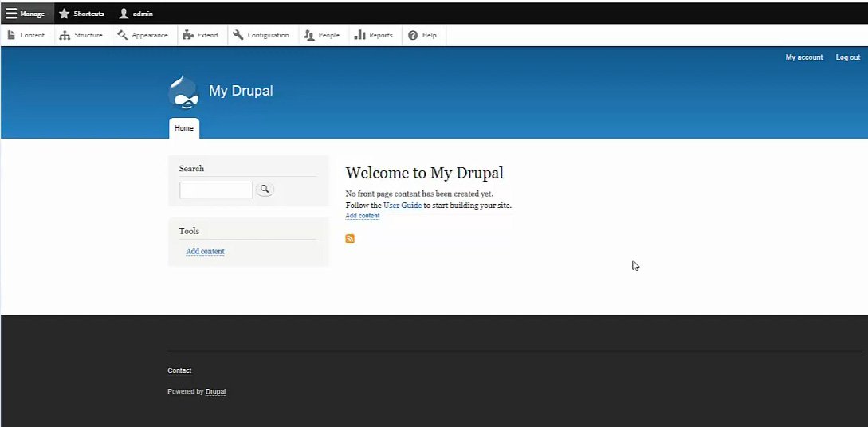Select the Home tab

click(x=184, y=128)
